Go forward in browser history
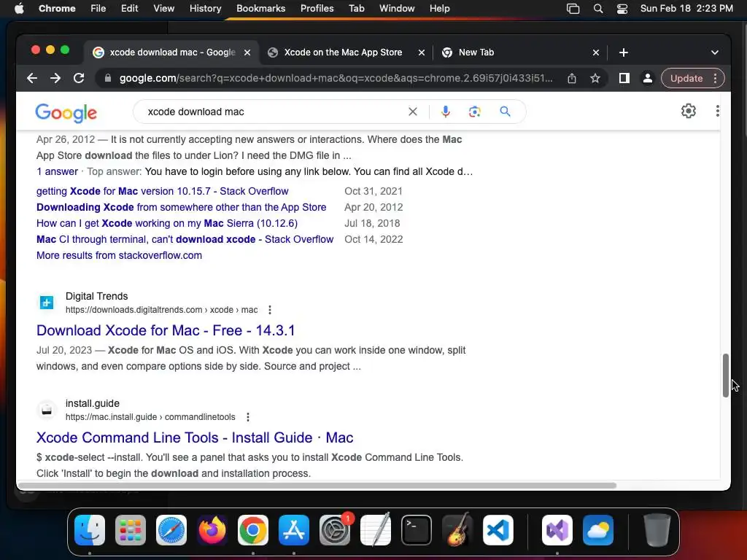This screenshot has height=560, width=747. pyautogui.click(x=55, y=78)
